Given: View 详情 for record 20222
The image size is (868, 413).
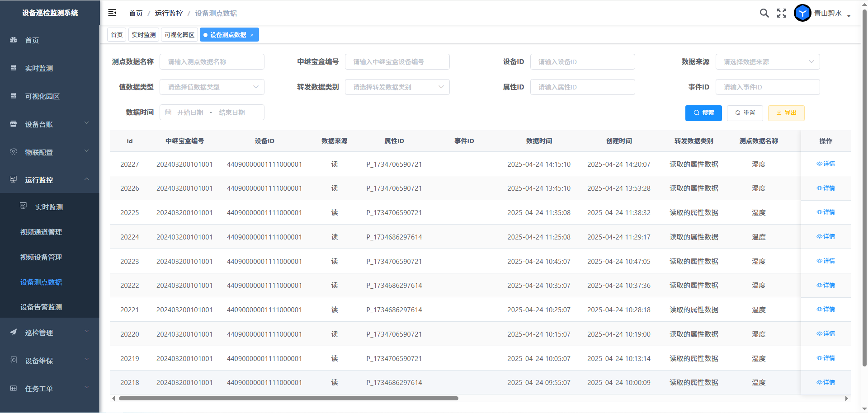Looking at the screenshot, I should pos(826,285).
